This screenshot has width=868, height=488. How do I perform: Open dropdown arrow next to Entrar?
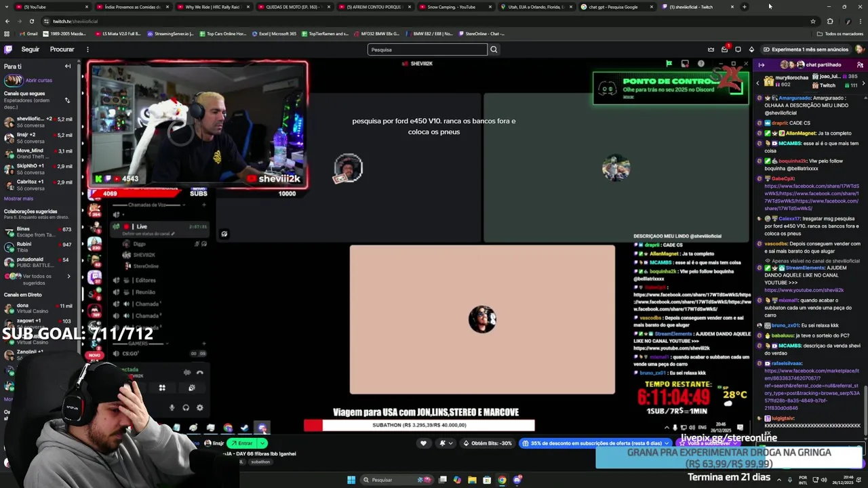click(262, 443)
